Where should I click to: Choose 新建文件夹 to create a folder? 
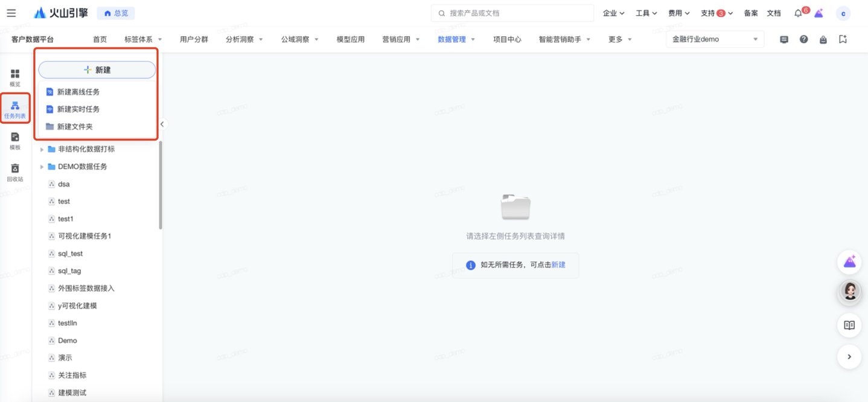(x=75, y=127)
